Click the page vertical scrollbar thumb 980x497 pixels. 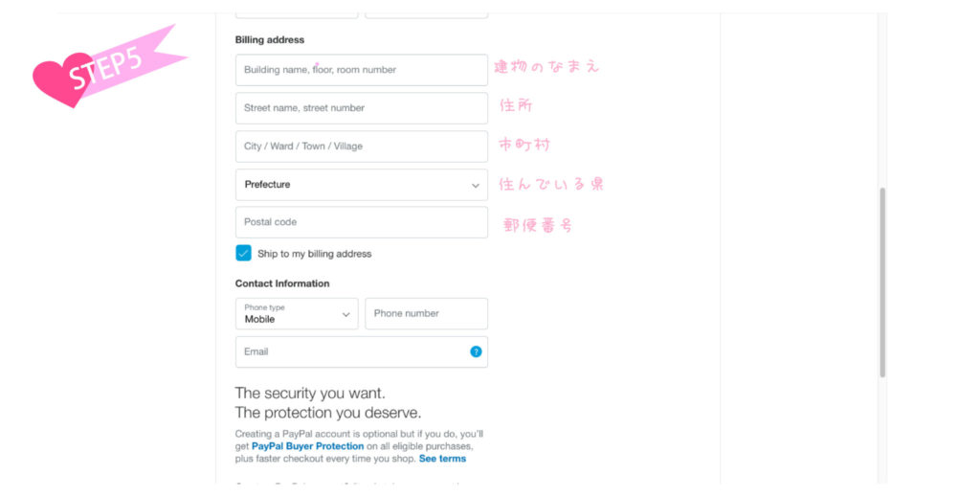point(882,282)
